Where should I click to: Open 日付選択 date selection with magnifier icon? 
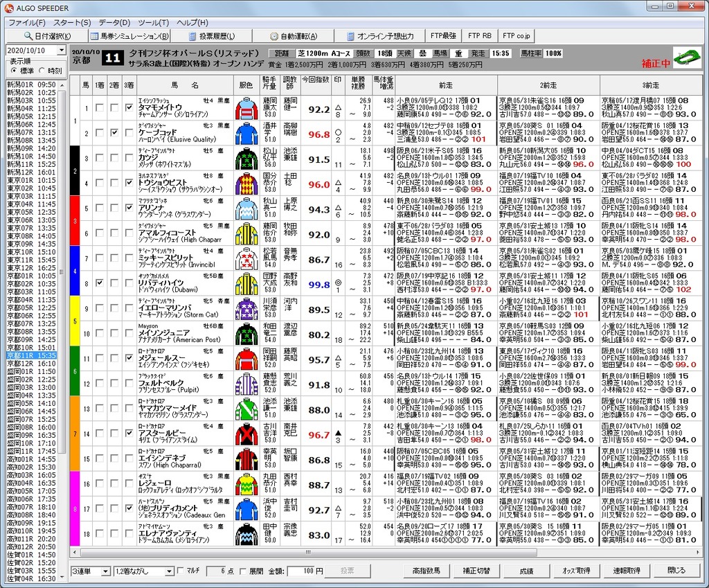[47, 36]
